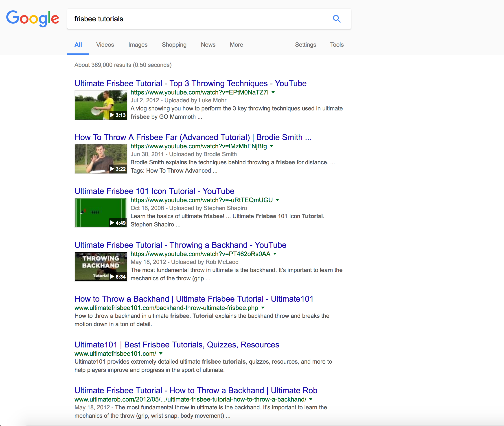
Task: Expand dropdown arrow beside EPtM0NaTZ7I URL
Action: [x=273, y=92]
